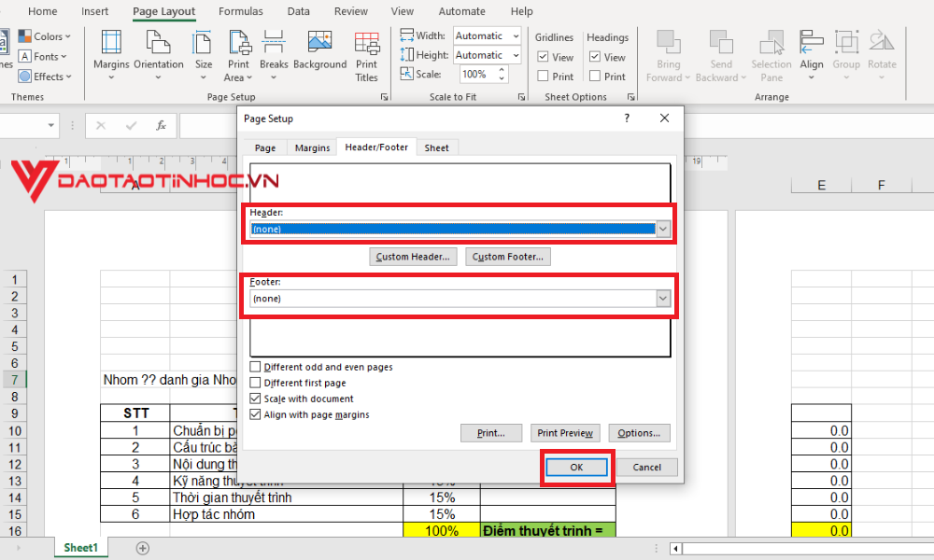Click the Bring Forward icon
The height and width of the screenshot is (560, 934).
click(669, 43)
